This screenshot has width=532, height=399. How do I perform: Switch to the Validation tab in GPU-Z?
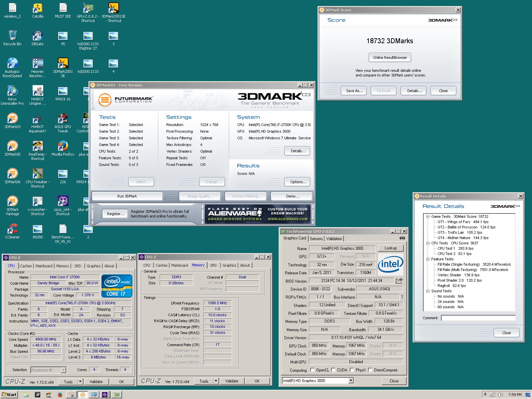[334, 239]
